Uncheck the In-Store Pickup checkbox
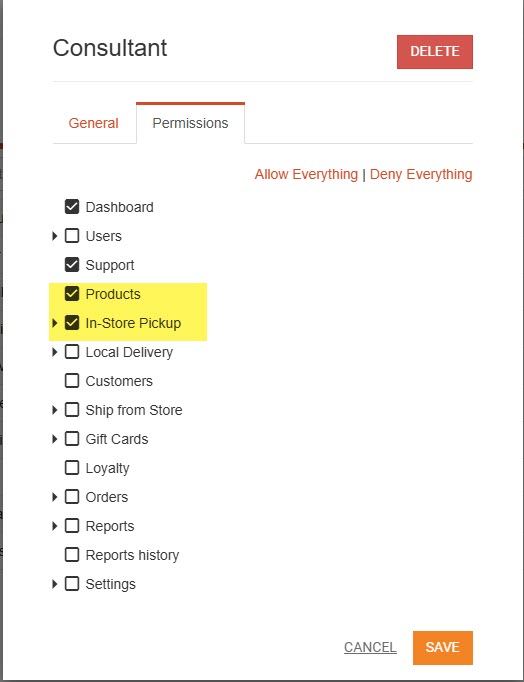Screen dimensions: 524x682 [72, 323]
